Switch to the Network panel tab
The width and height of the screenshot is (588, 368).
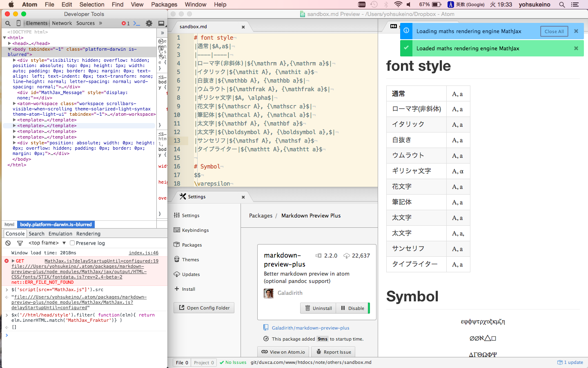[62, 23]
